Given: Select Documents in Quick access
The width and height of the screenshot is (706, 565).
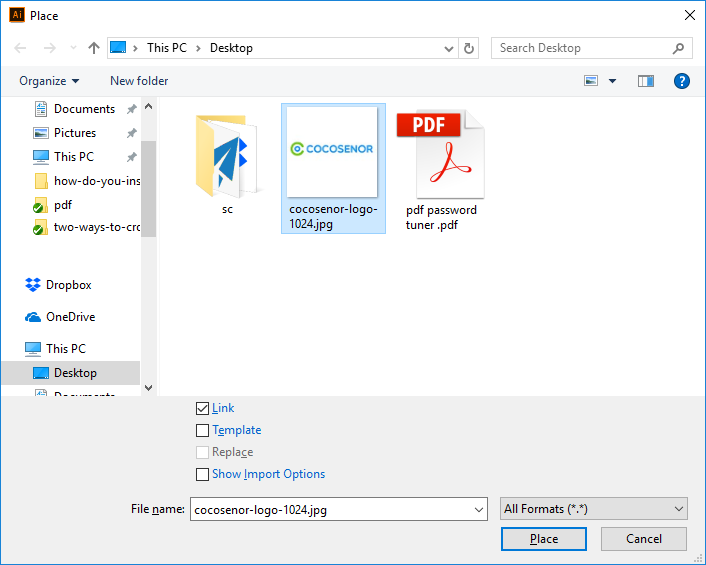Looking at the screenshot, I should point(84,109).
